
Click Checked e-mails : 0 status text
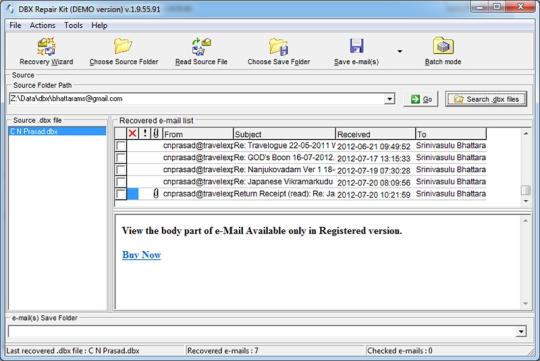click(x=400, y=351)
